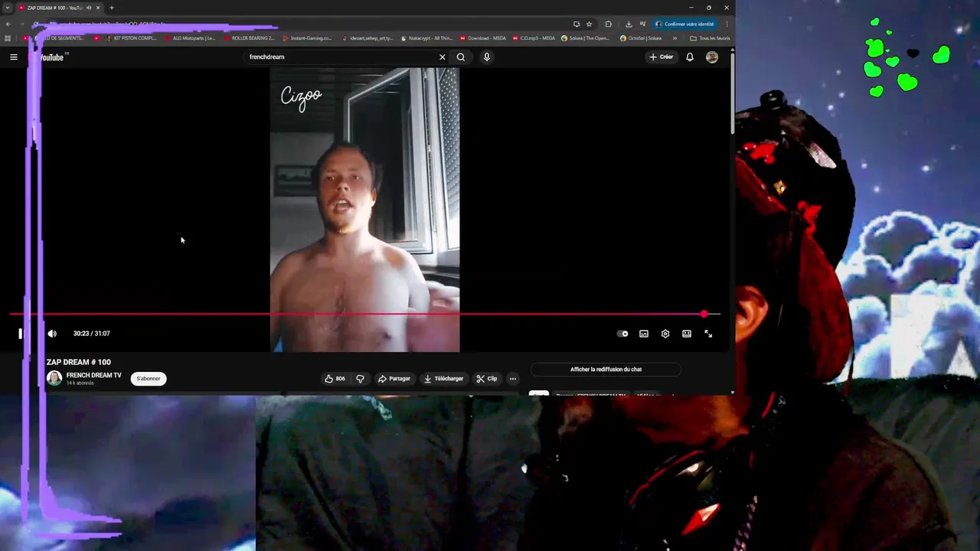Screen dimensions: 980x551
Task: Open the YouTube notifications bell
Action: click(690, 57)
